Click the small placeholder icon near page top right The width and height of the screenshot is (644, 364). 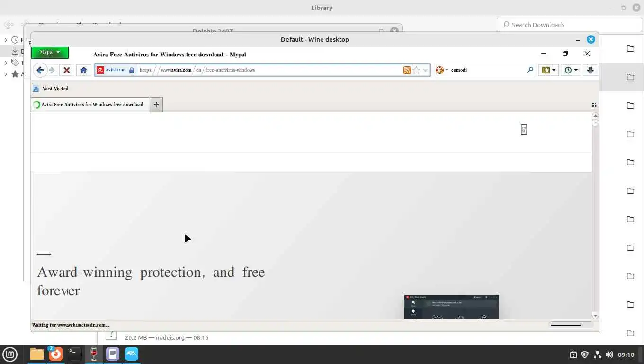tap(523, 129)
